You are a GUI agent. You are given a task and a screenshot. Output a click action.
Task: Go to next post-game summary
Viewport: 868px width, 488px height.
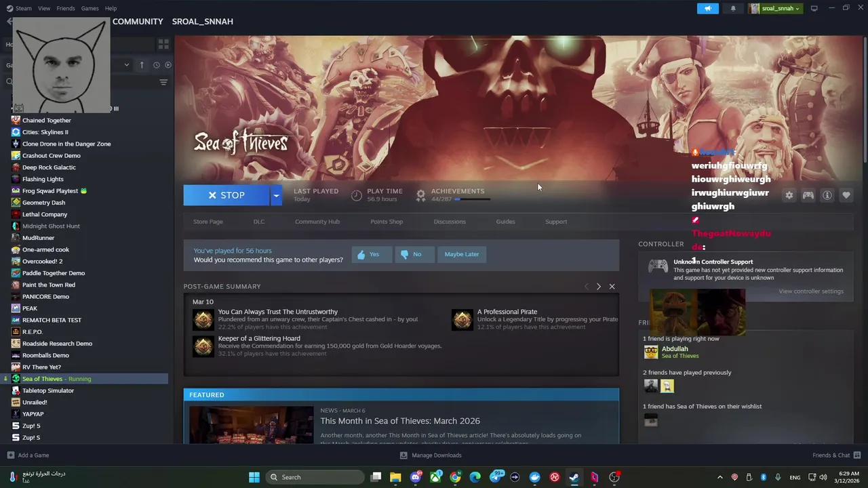coord(599,287)
